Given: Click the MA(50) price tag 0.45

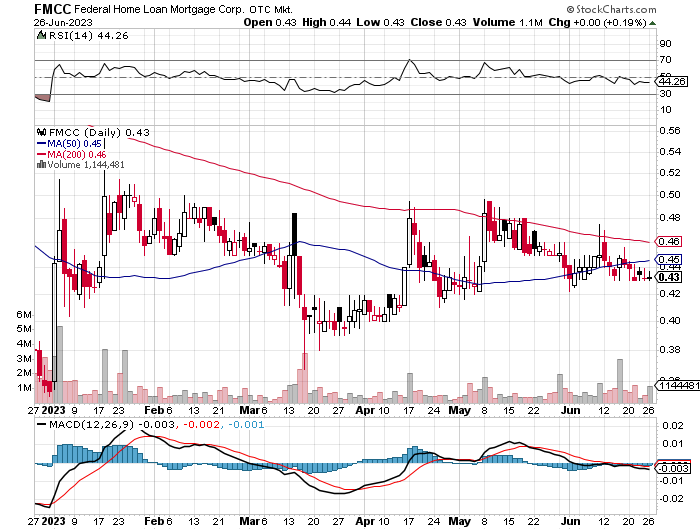Looking at the screenshot, I should (x=668, y=259).
